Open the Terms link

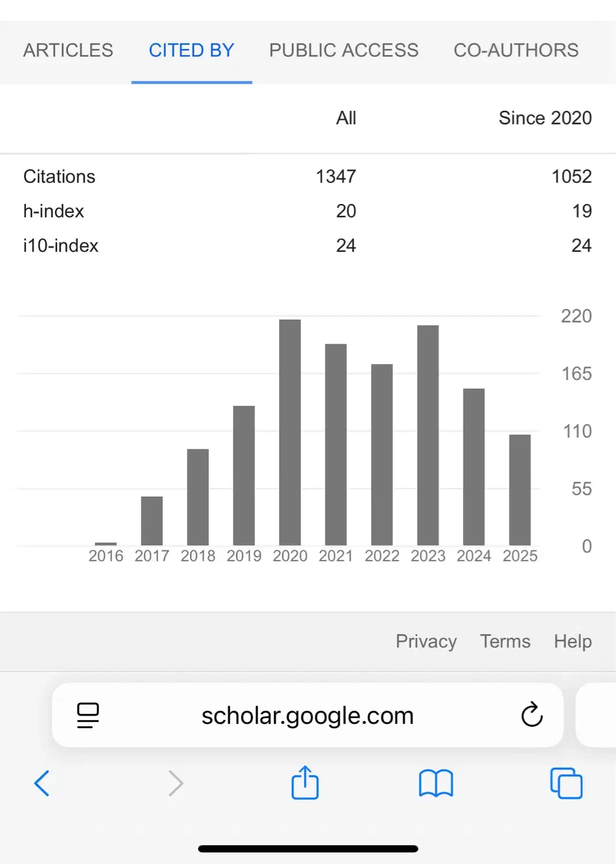click(505, 641)
